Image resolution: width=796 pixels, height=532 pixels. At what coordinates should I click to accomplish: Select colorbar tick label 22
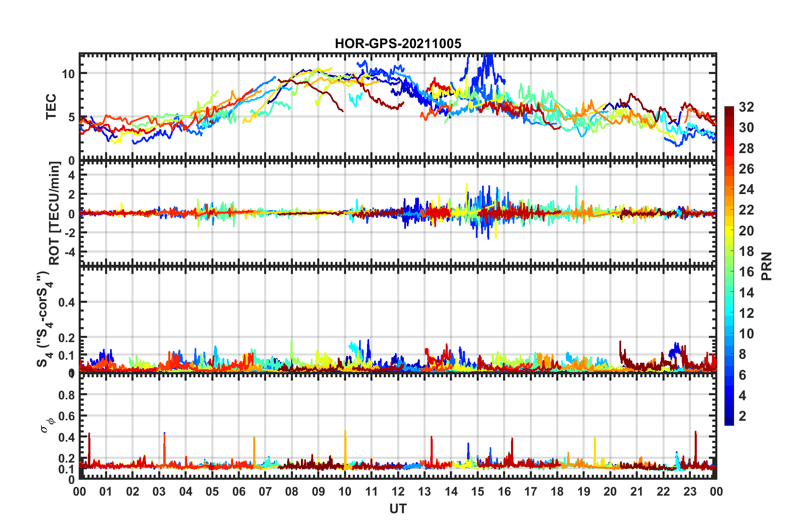click(746, 210)
